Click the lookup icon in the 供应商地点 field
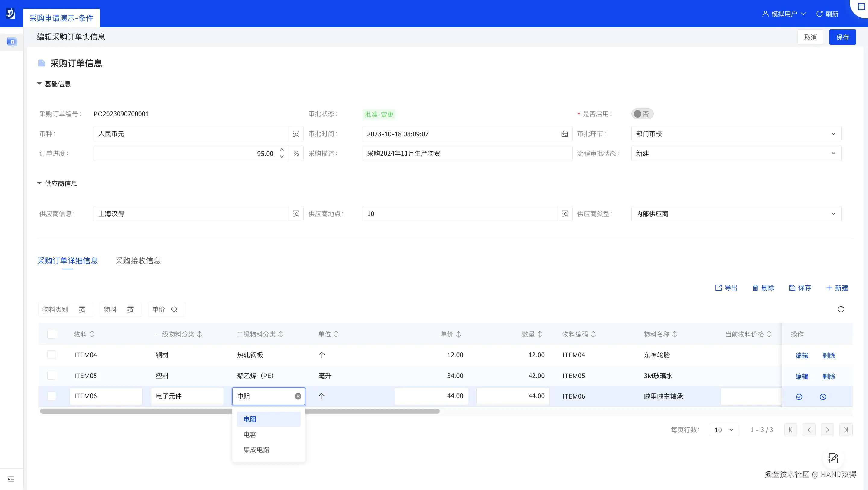This screenshot has height=490, width=868. (565, 214)
